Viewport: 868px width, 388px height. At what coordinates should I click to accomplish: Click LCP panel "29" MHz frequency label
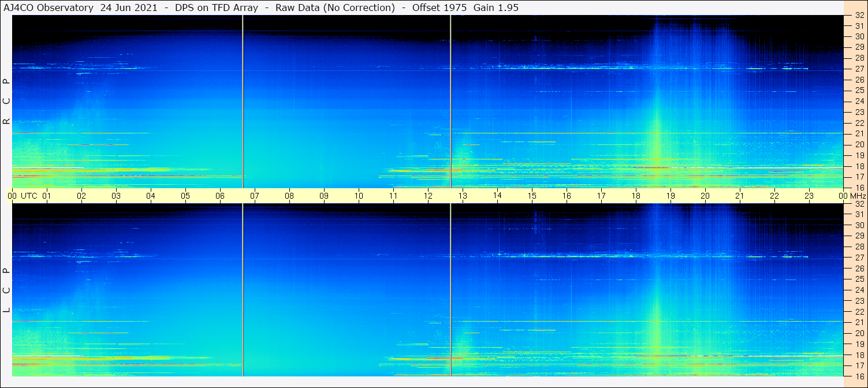pos(859,236)
